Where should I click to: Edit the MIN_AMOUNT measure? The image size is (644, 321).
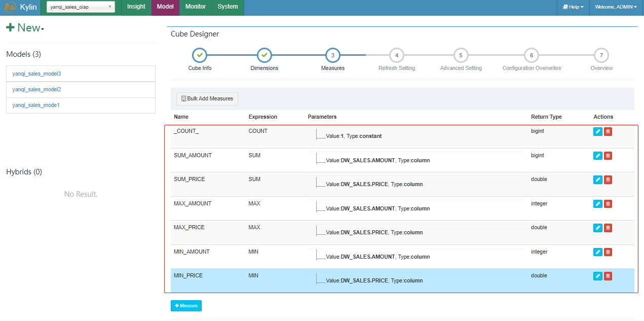pos(598,252)
